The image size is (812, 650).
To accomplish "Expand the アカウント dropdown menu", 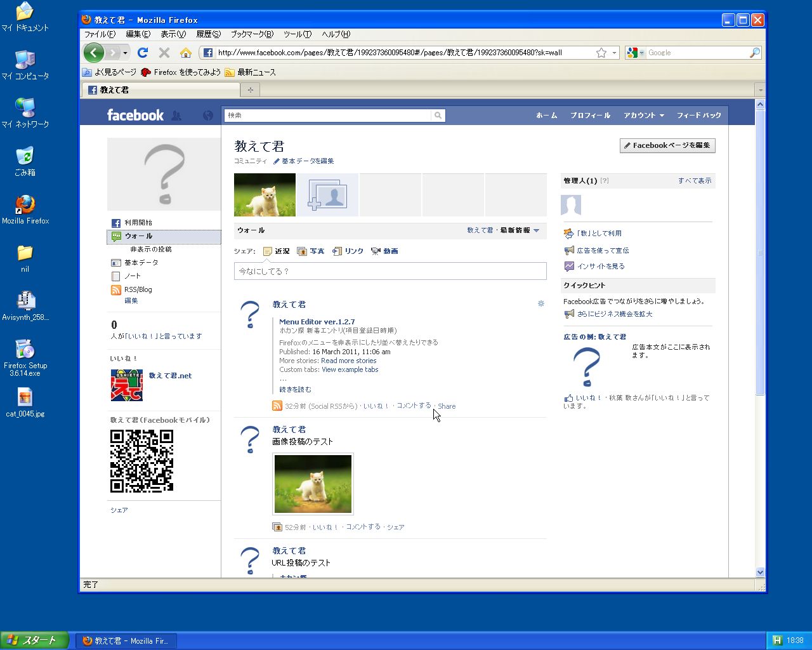I will point(643,116).
